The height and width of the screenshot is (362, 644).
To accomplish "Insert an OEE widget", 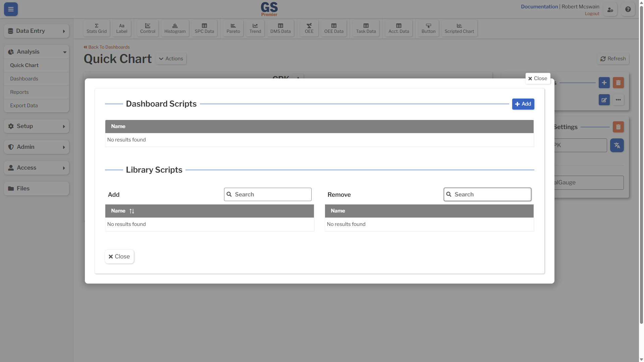I will (x=309, y=28).
